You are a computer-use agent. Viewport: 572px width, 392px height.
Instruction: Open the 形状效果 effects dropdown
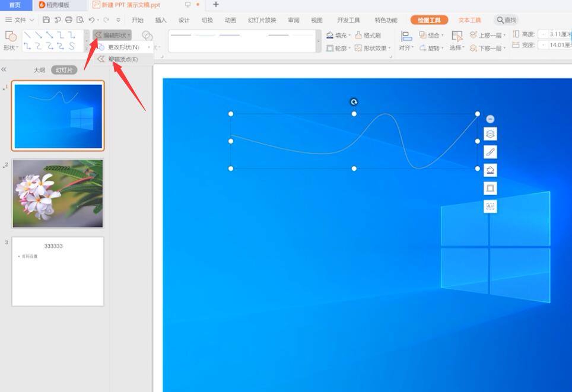pos(373,48)
